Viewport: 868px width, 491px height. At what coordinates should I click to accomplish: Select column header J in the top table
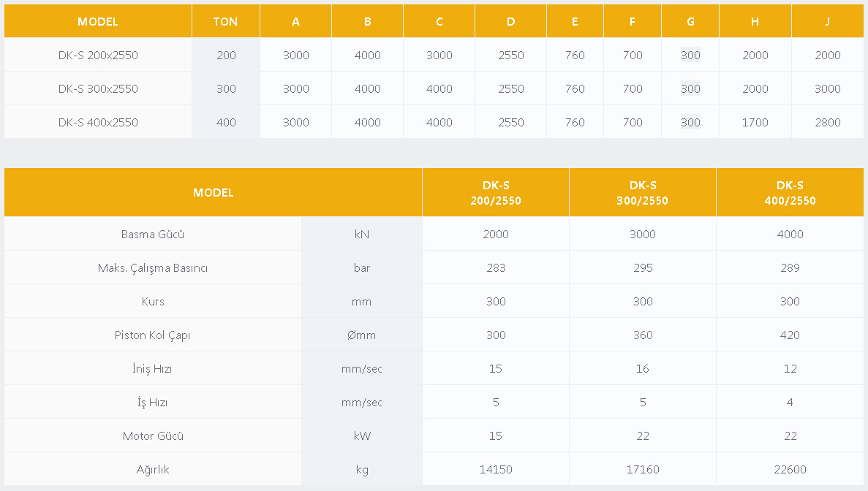tap(828, 22)
